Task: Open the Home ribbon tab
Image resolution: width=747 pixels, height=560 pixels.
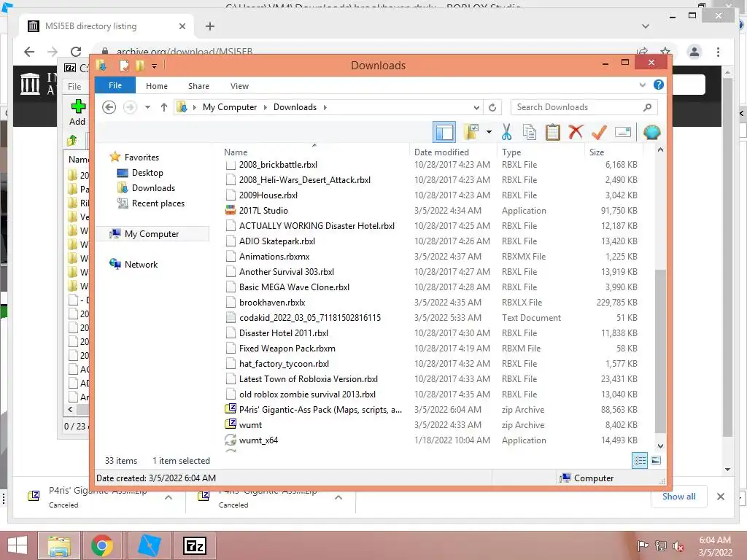Action: [157, 86]
